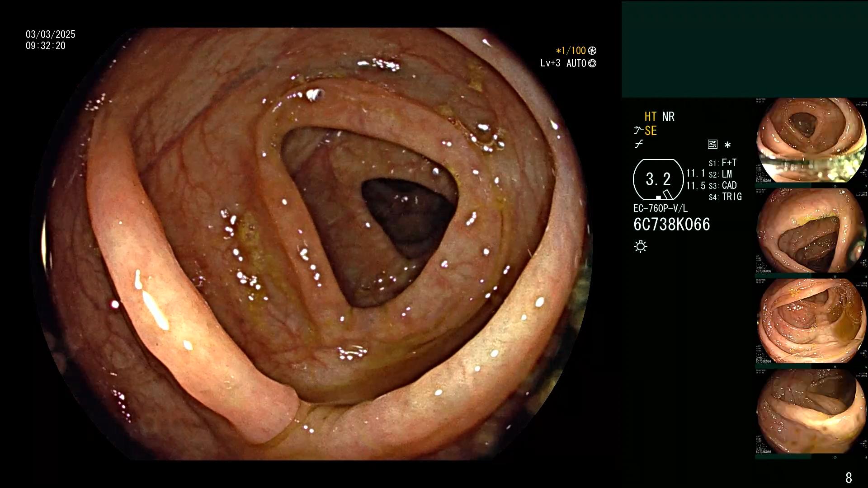Click the shutter speed 1/100 value
This screenshot has height=488, width=868.
[x=573, y=51]
